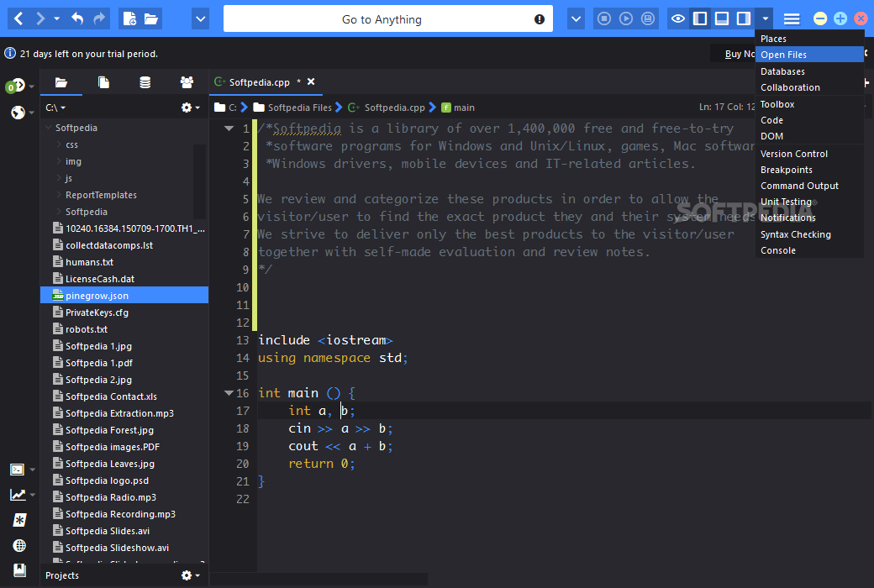874x588 pixels.
Task: Open the recent locations dropdown arrow
Action: coord(56,19)
